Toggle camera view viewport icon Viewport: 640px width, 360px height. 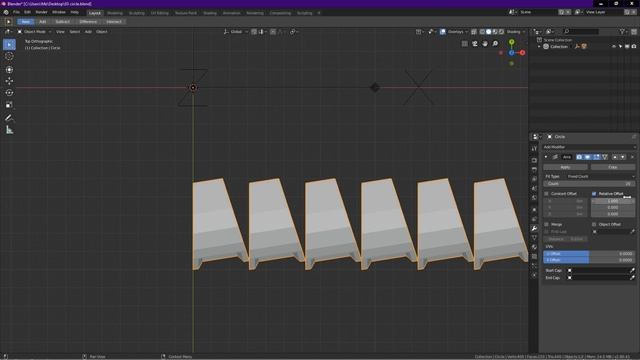475,43
